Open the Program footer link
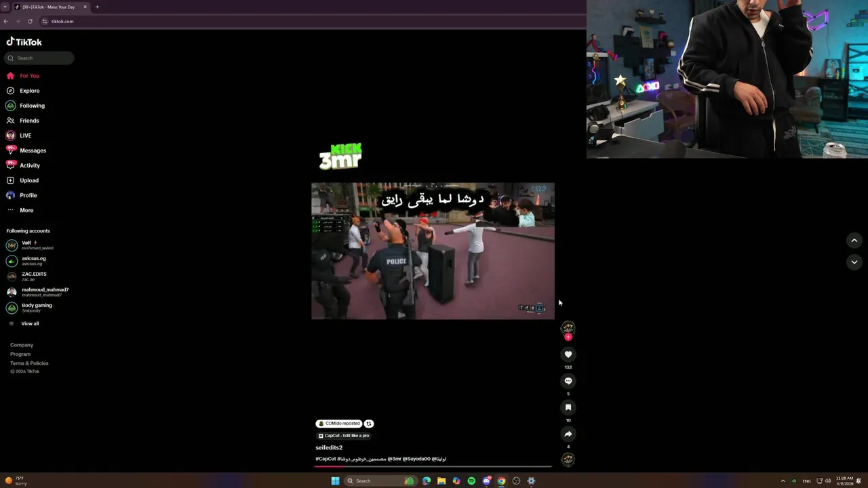 tap(20, 354)
